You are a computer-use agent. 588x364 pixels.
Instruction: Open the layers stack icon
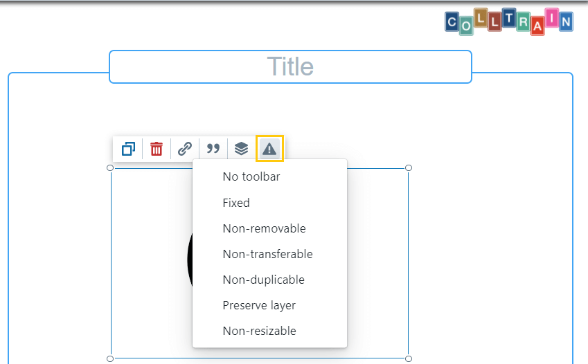click(241, 149)
